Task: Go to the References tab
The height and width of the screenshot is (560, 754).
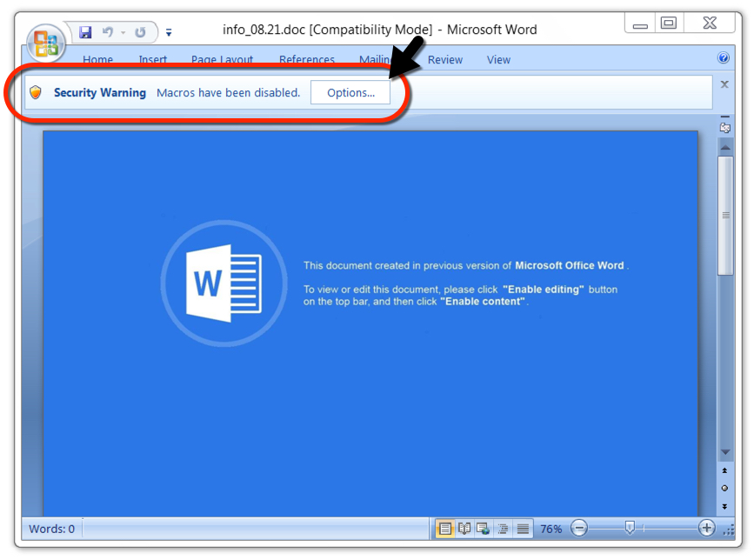Action: 307,60
